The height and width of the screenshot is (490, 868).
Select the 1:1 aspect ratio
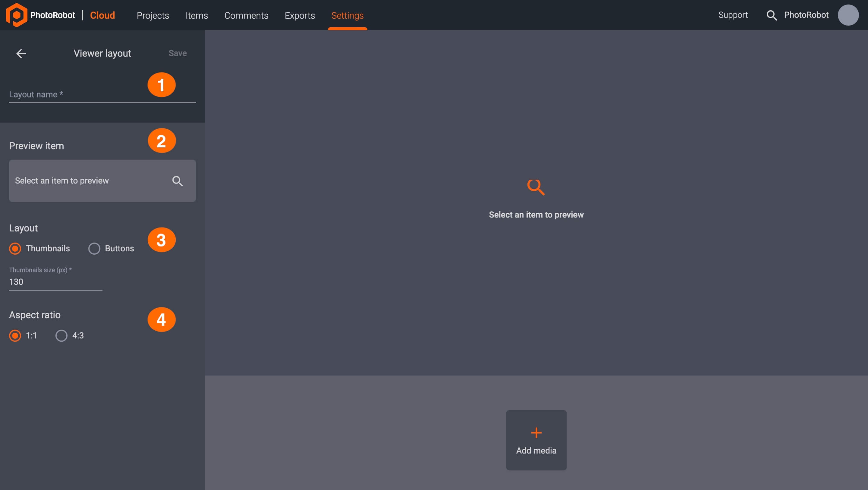coord(15,336)
